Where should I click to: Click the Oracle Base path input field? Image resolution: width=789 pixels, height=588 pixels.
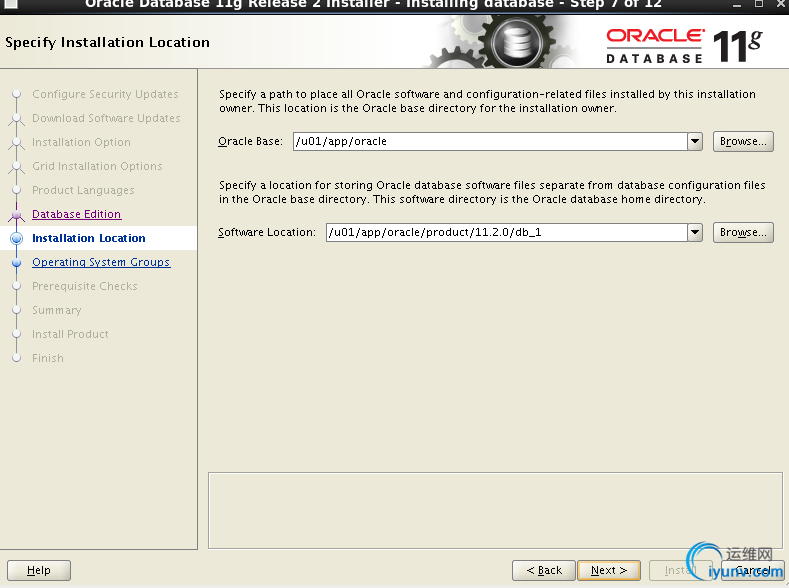(x=490, y=141)
